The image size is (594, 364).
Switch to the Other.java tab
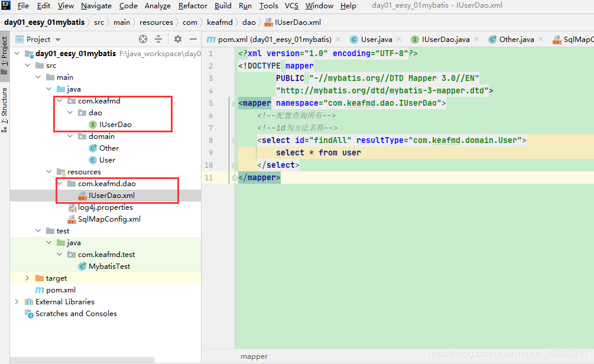pyautogui.click(x=517, y=40)
